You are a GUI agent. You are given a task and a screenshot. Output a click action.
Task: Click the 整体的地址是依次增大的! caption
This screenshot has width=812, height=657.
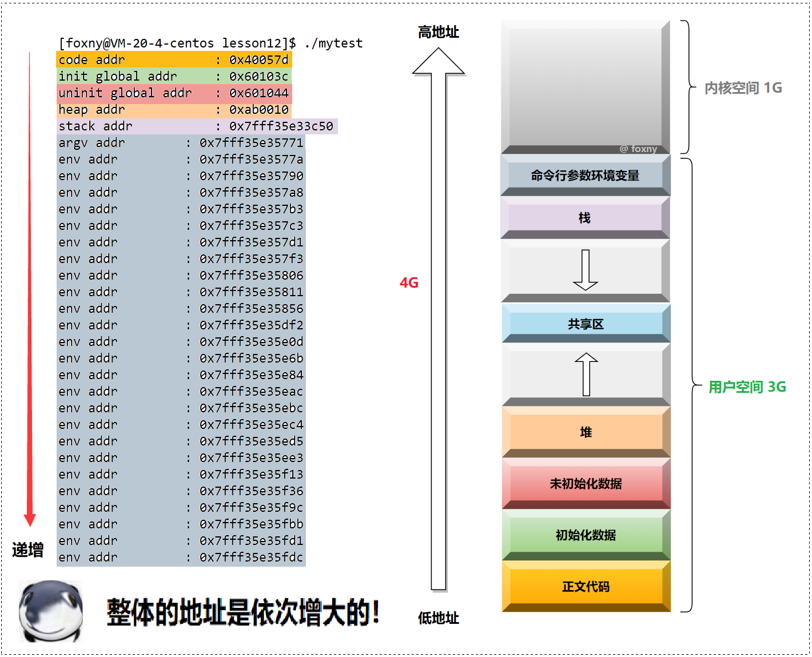(x=243, y=612)
